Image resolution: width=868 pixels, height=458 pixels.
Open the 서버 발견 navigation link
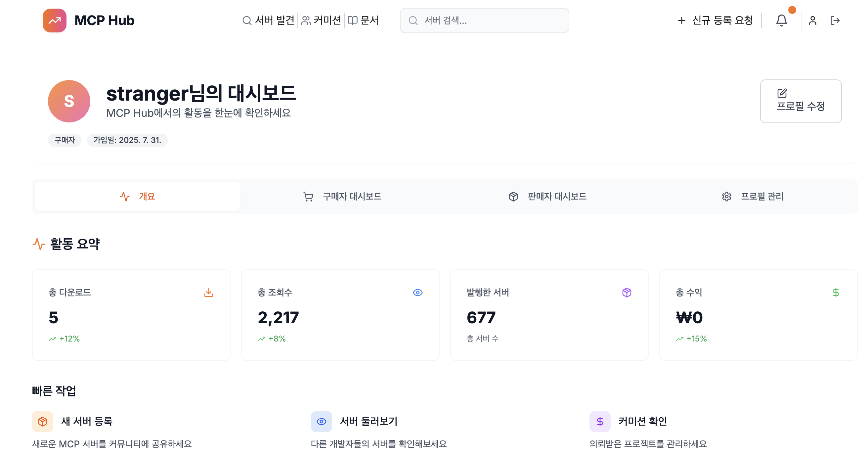tap(269, 21)
